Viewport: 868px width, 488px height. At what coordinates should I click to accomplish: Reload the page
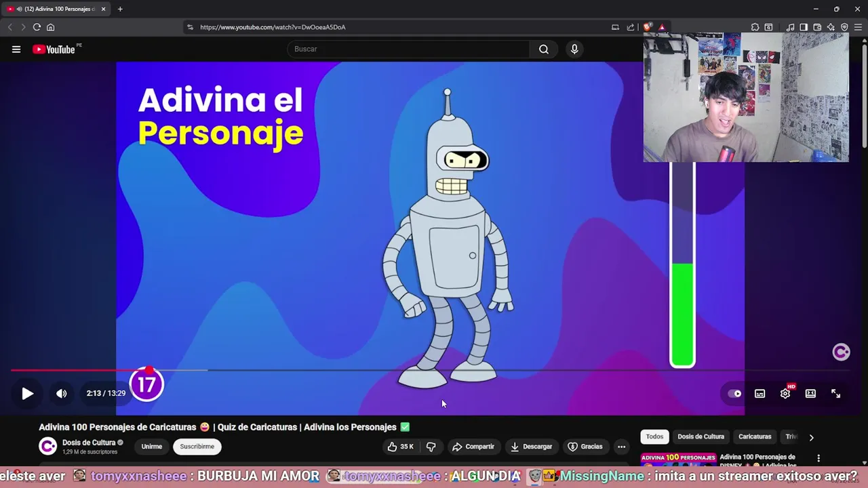click(37, 27)
